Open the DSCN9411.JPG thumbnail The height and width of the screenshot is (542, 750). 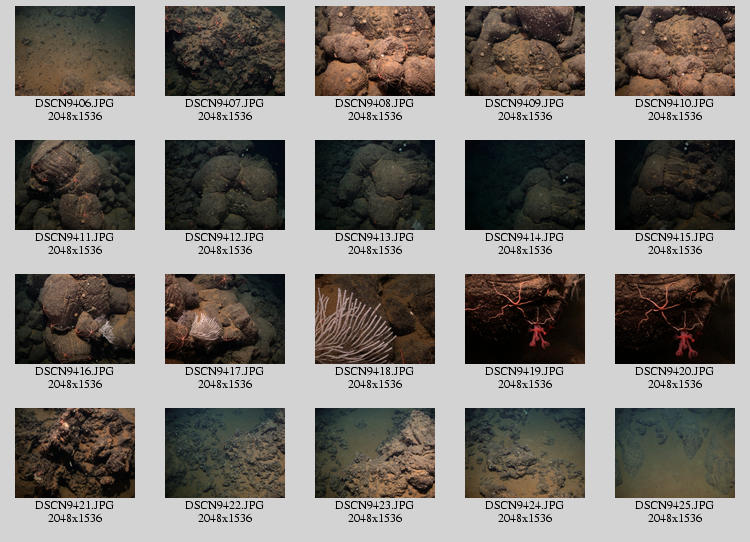click(75, 185)
